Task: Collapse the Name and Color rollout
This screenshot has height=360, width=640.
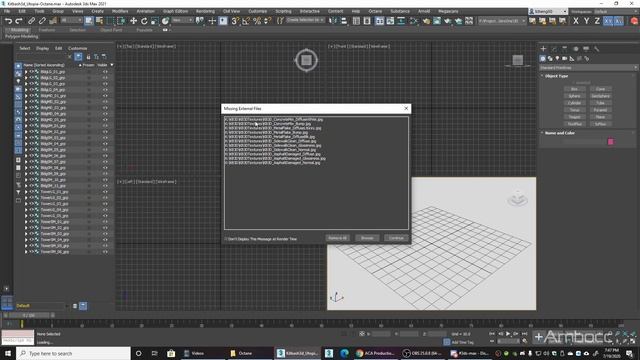Action: pyautogui.click(x=559, y=133)
